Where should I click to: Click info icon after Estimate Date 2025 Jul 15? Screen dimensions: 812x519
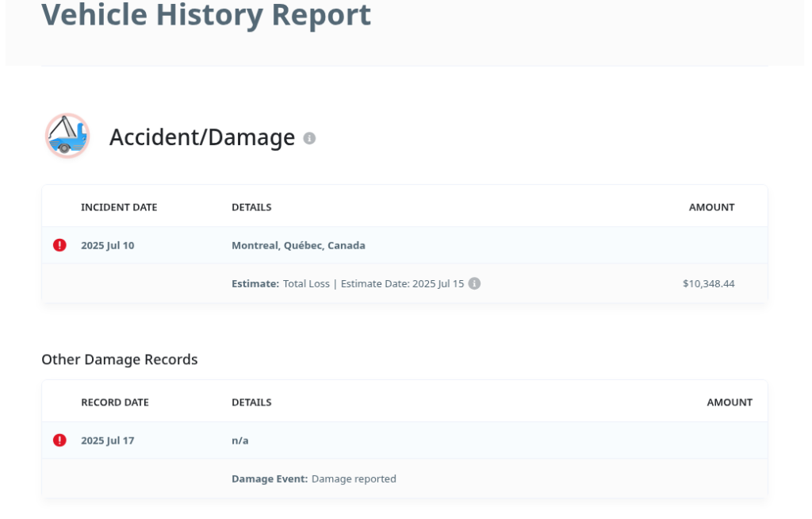[474, 283]
